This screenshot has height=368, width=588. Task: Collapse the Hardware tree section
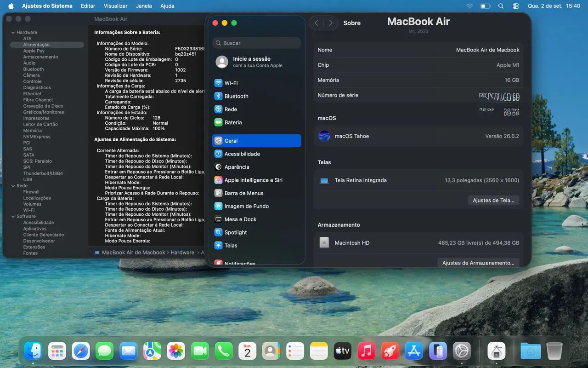tap(13, 33)
